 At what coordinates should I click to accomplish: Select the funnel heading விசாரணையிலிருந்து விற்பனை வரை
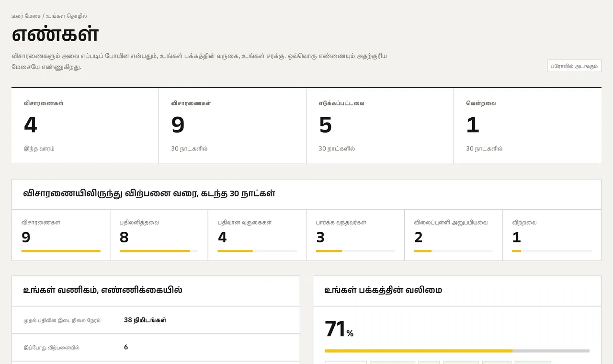149,193
